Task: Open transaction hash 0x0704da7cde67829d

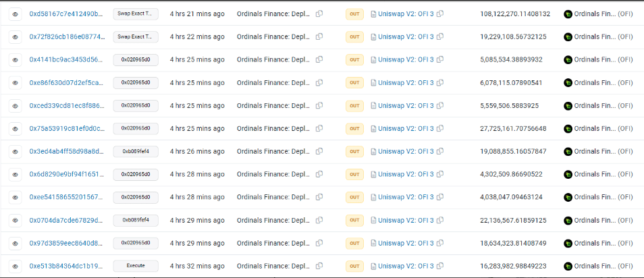Action: pyautogui.click(x=66, y=220)
